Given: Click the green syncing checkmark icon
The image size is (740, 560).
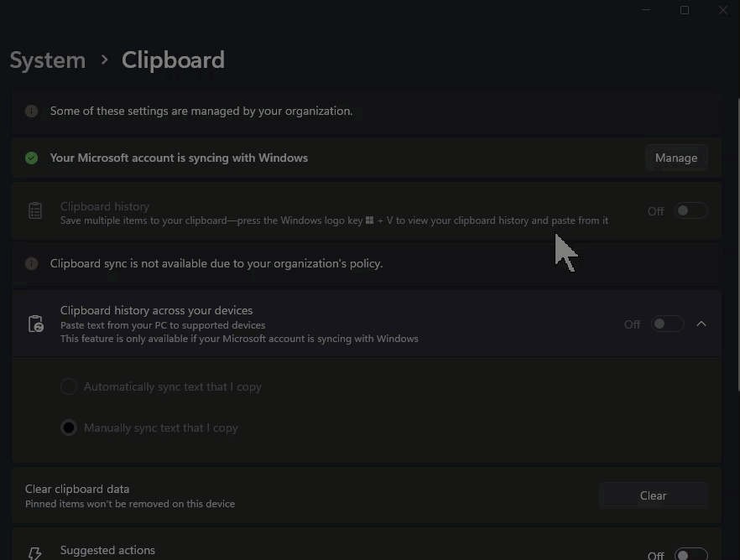Looking at the screenshot, I should (x=32, y=158).
